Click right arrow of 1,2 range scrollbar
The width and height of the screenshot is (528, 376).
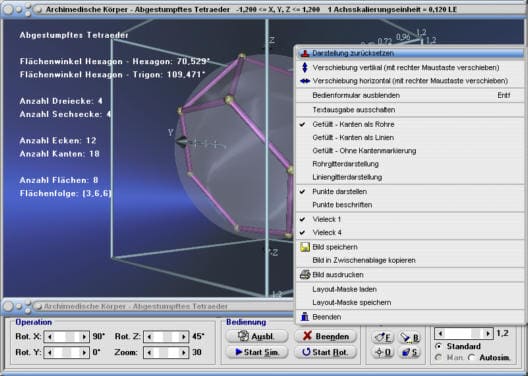coord(488,334)
